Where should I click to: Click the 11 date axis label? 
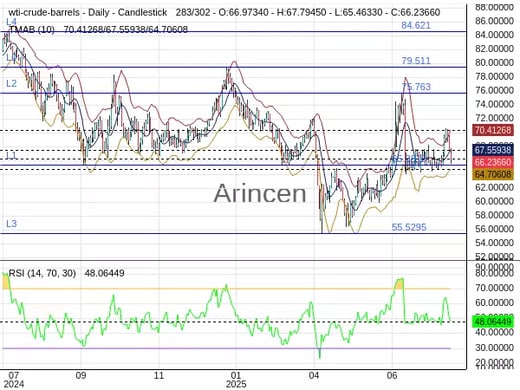(159, 376)
